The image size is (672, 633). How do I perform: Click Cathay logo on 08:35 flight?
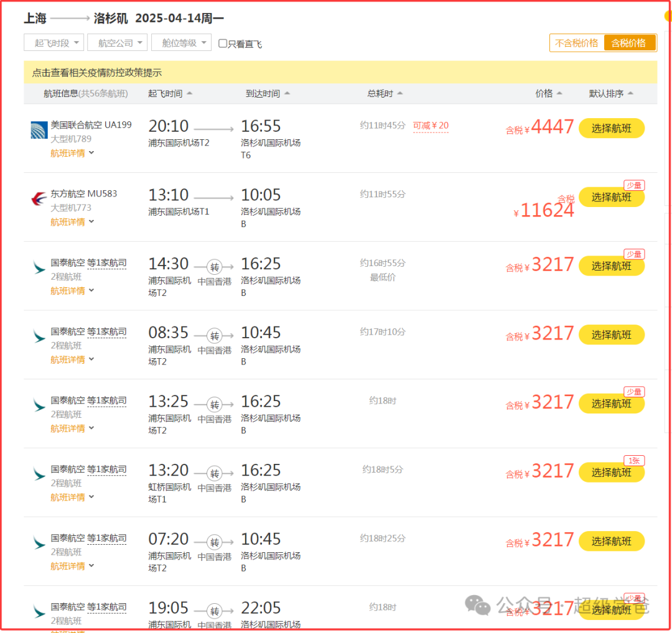39,336
